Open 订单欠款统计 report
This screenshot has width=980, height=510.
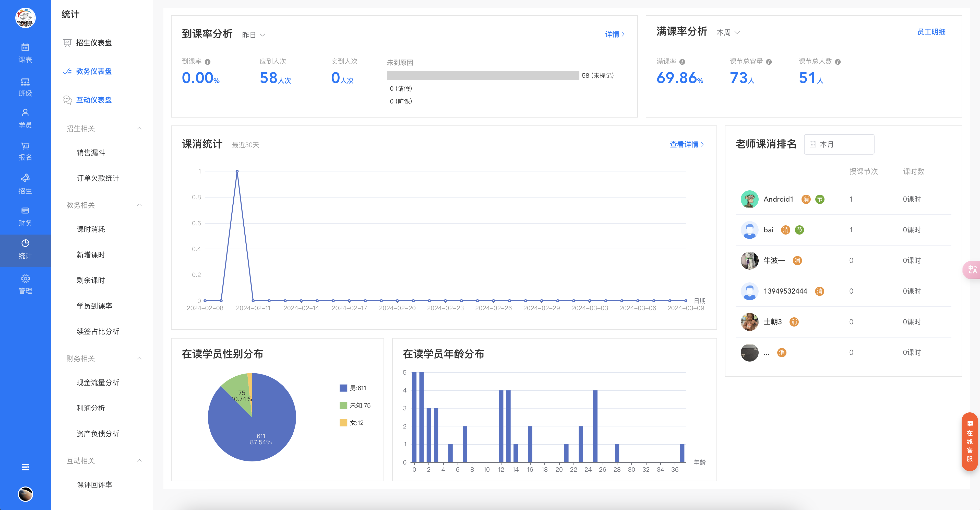(x=98, y=178)
